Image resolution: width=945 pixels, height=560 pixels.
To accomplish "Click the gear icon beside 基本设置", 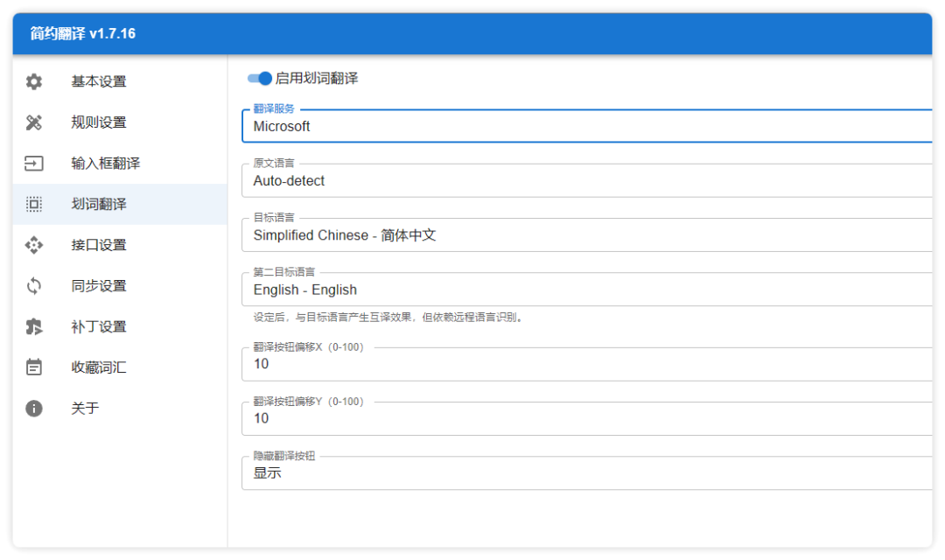I will (x=34, y=81).
